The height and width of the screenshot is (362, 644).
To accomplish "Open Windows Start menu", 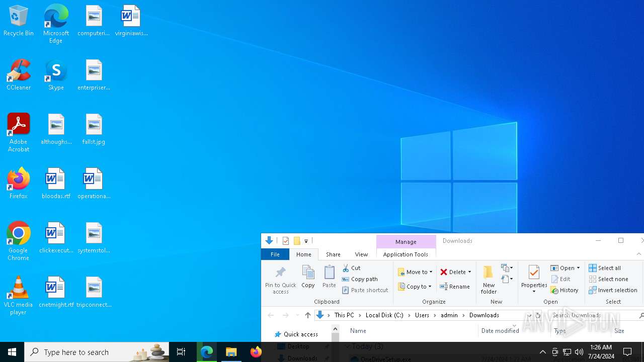I will pos(12,352).
